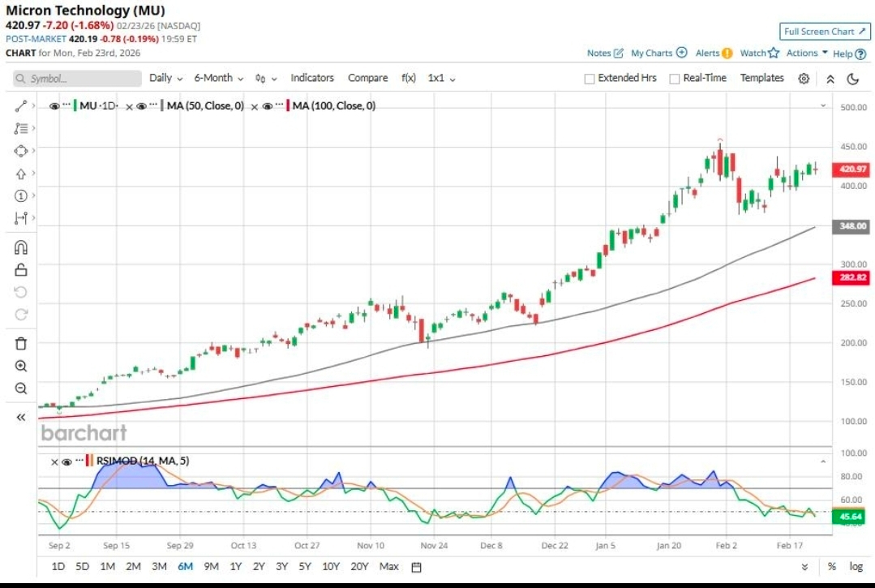
Task: Select the 5Y time range
Action: click(304, 566)
